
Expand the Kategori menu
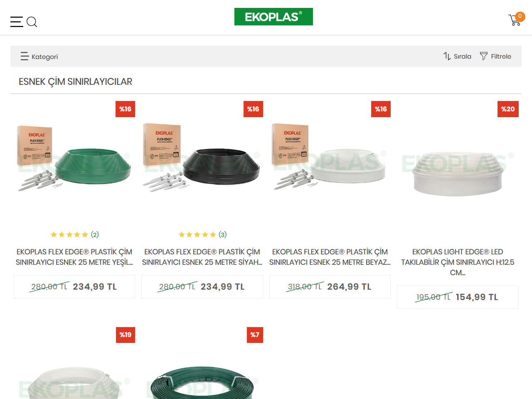point(39,57)
